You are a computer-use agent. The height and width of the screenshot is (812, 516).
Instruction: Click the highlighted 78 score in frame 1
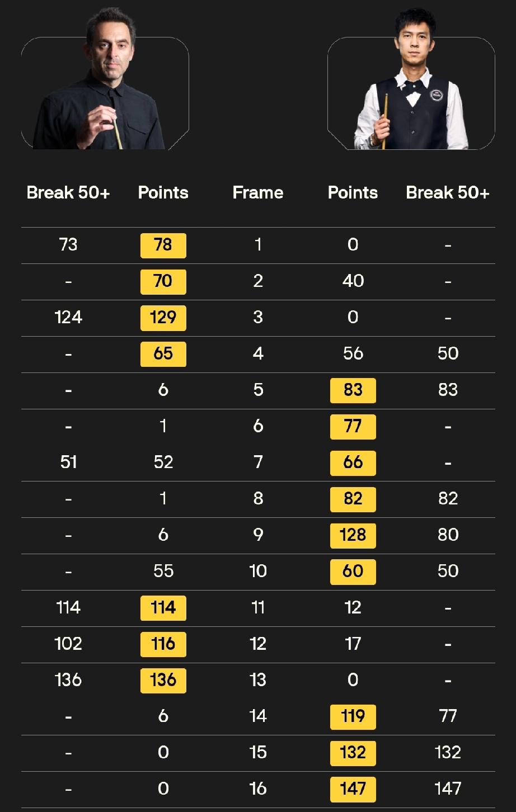click(163, 245)
